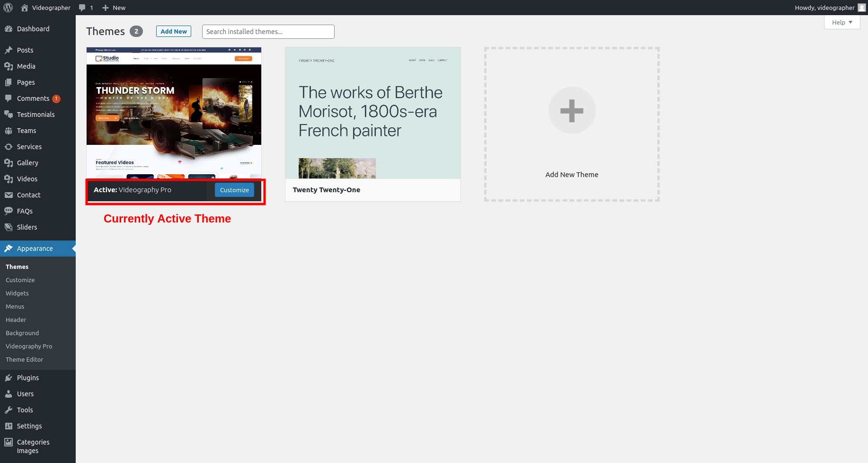Expand the Help dropdown tab
868x463 pixels.
point(842,22)
